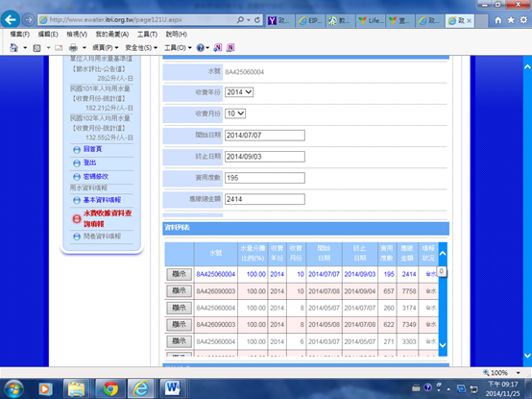Screen dimensions: 532x399
Task: Open browser settings gear icon
Action: (x=523, y=20)
